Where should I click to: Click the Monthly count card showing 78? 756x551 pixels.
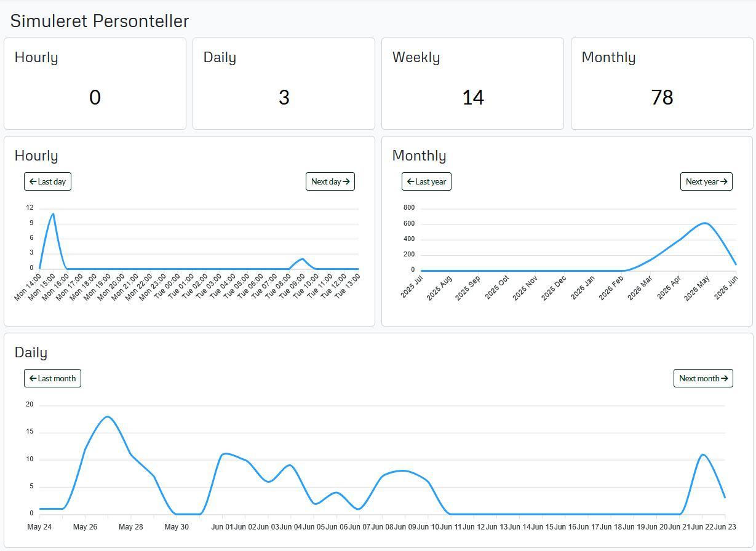point(662,84)
